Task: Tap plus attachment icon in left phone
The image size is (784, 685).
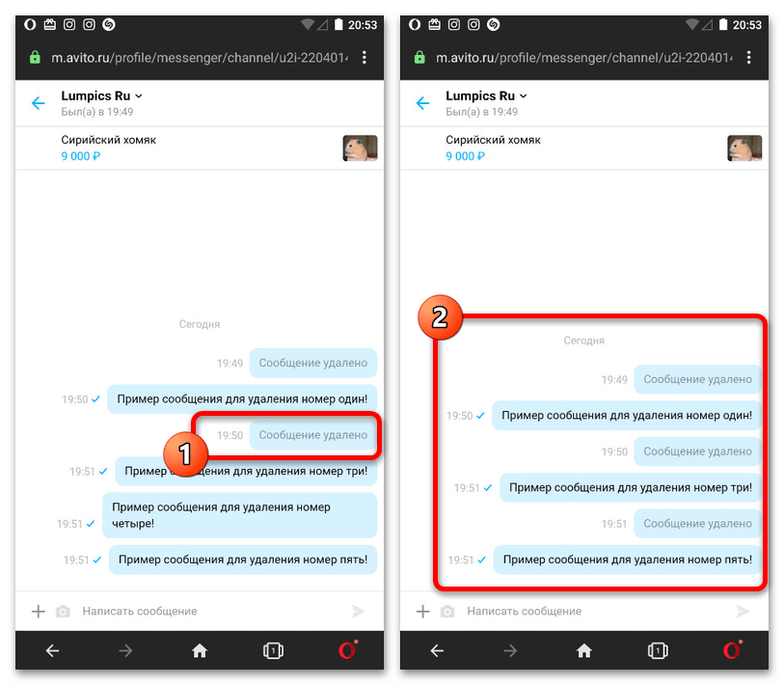Action: (x=39, y=611)
